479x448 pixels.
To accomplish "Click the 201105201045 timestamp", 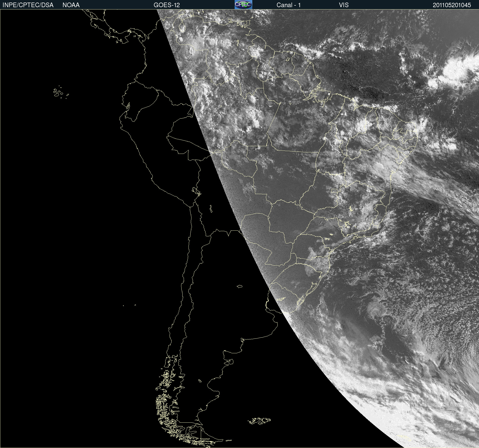I will [452, 5].
